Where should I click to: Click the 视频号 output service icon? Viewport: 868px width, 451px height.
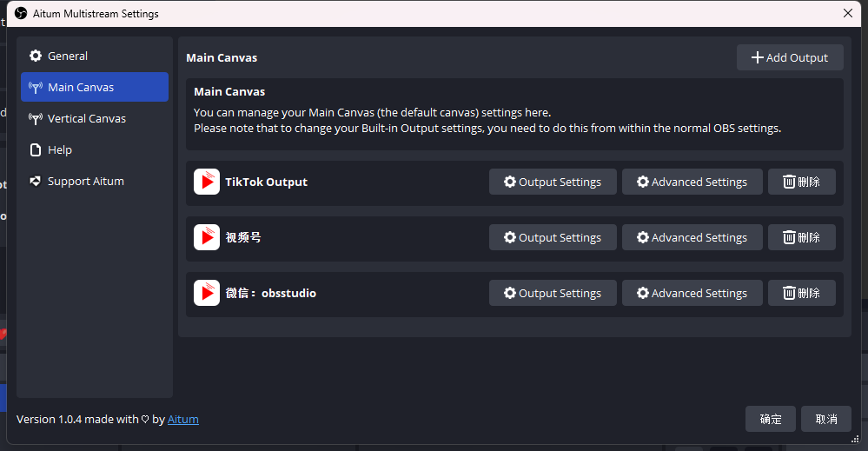click(x=207, y=237)
